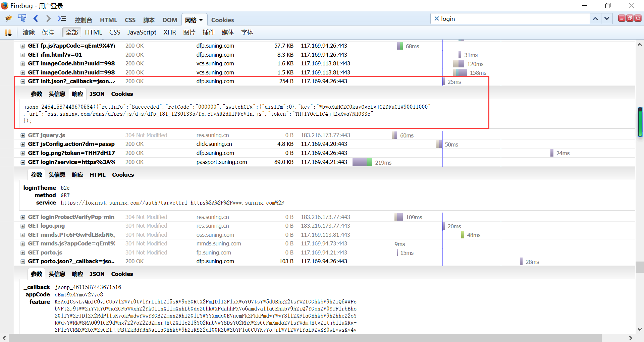The image size is (644, 342).
Task: Click the 158ms timeline bar for imageCode
Action: pyautogui.click(x=460, y=73)
